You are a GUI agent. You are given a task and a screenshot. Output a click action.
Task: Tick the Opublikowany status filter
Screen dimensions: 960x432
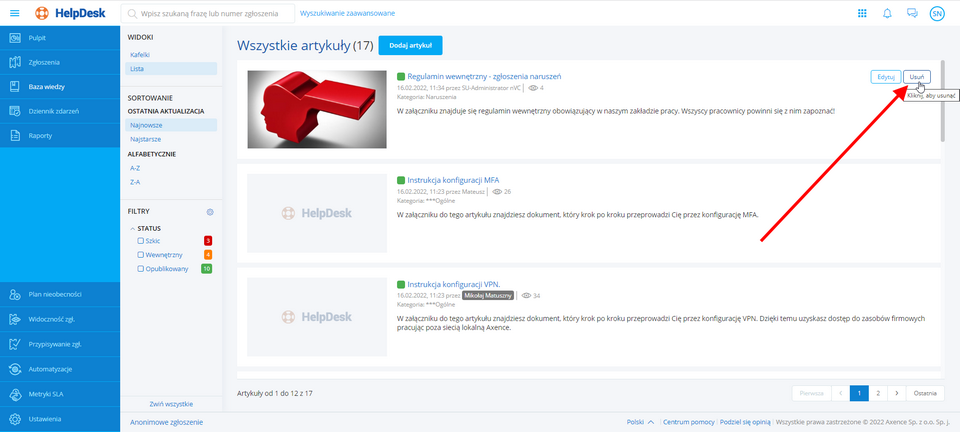point(141,269)
